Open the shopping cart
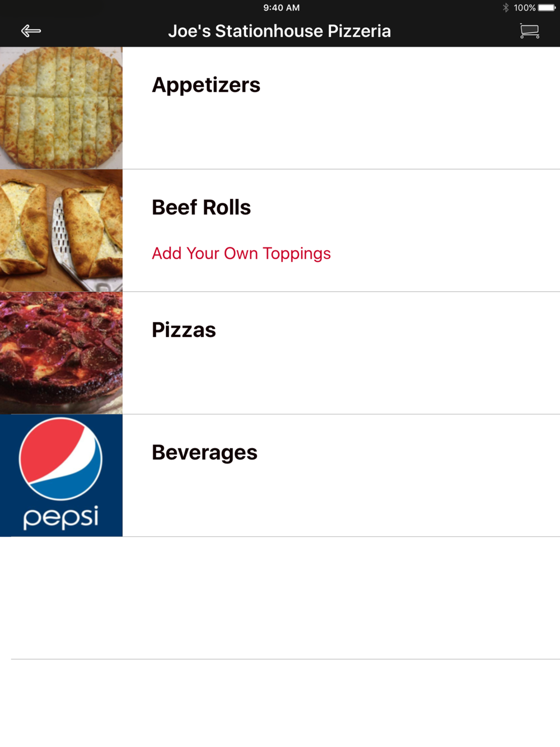 (529, 31)
